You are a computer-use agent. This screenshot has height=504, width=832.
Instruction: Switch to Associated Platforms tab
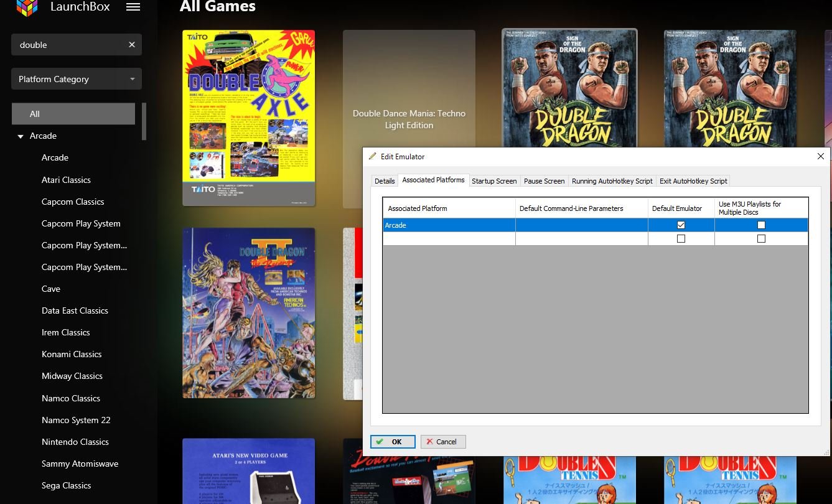[x=434, y=180]
